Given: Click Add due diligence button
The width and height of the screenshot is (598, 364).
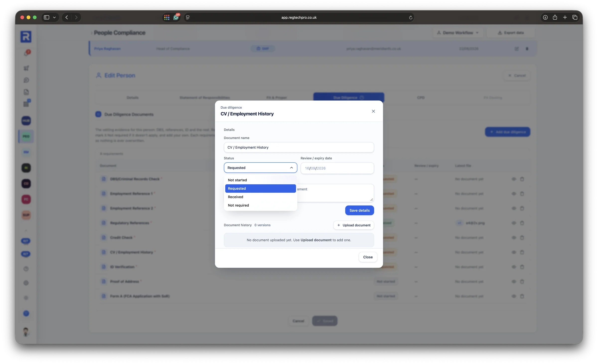Looking at the screenshot, I should [x=508, y=132].
